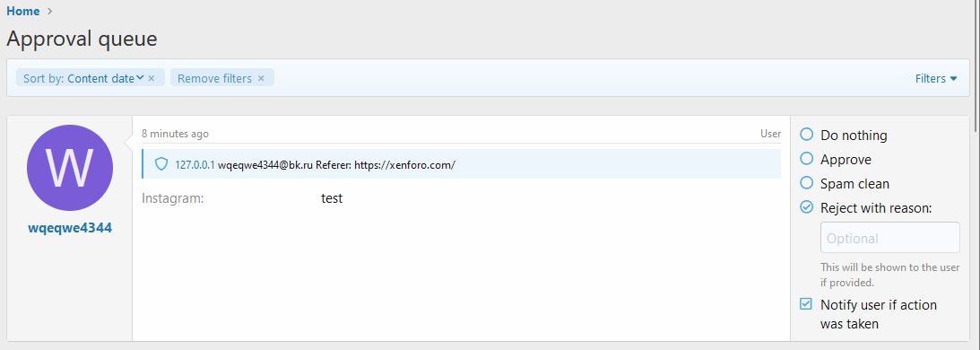
Task: Expand the Filters menu
Action: pos(936,78)
